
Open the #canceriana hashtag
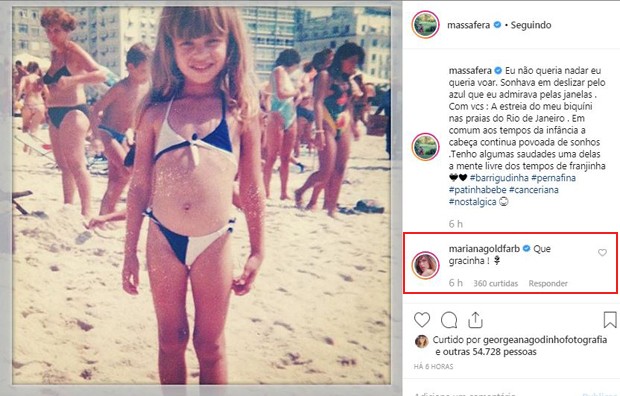tap(534, 190)
